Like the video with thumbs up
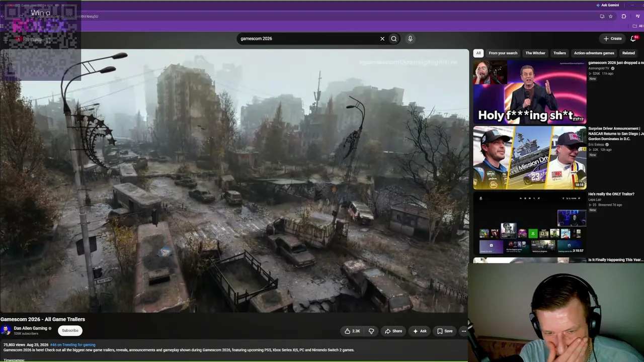 352,331
